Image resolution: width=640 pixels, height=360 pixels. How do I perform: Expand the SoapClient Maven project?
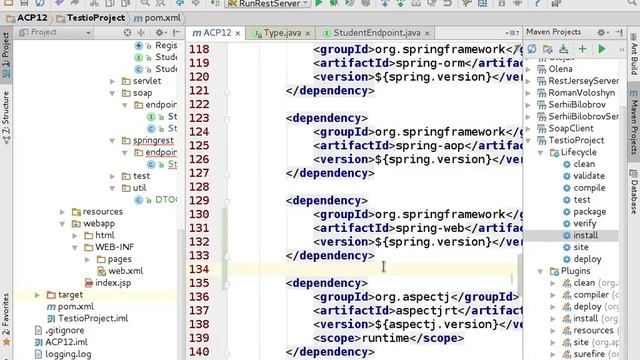528,129
